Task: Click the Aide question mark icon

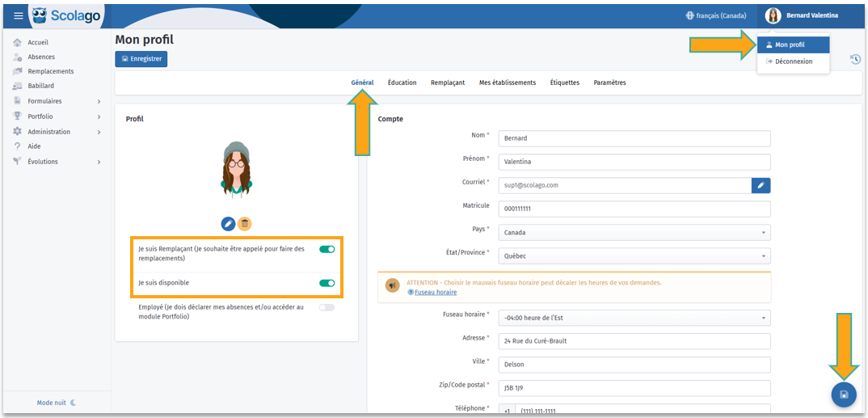Action: click(x=17, y=146)
